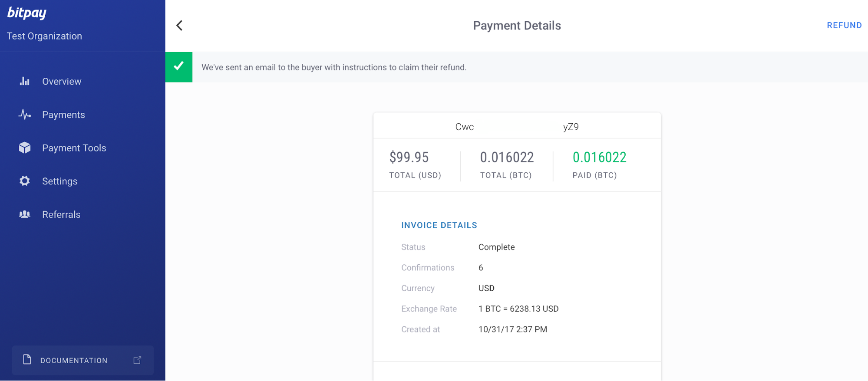Click the Documentation page icon
The width and height of the screenshot is (868, 381).
27,360
